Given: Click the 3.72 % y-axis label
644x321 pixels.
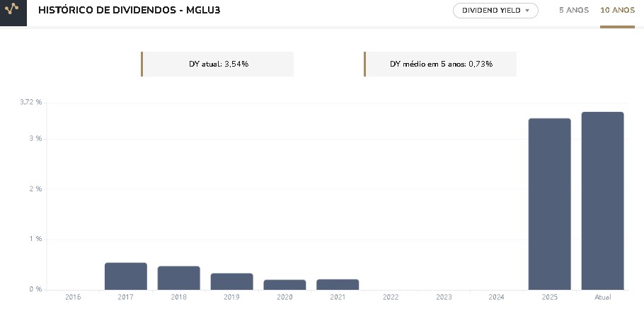Looking at the screenshot, I should pos(31,103).
